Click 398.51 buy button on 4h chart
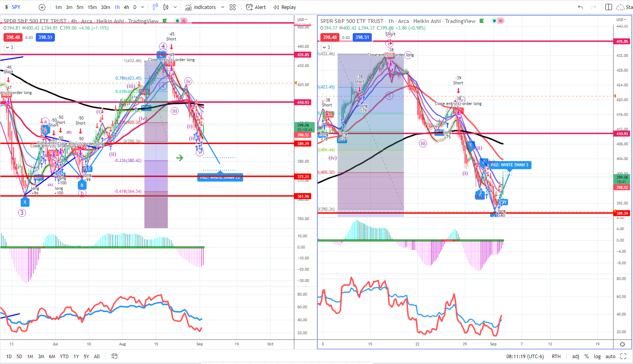The height and width of the screenshot is (364, 633). 45,37
